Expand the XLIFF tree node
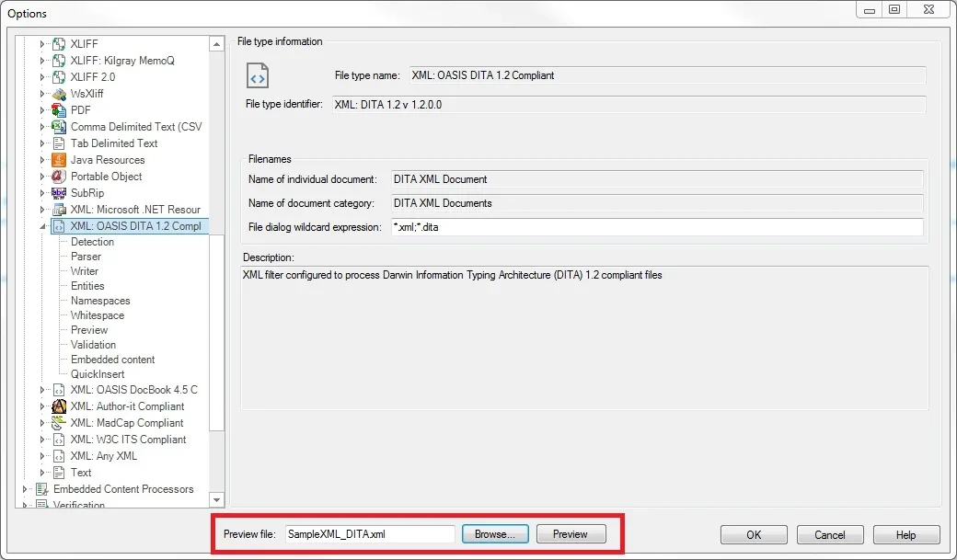 (x=42, y=44)
